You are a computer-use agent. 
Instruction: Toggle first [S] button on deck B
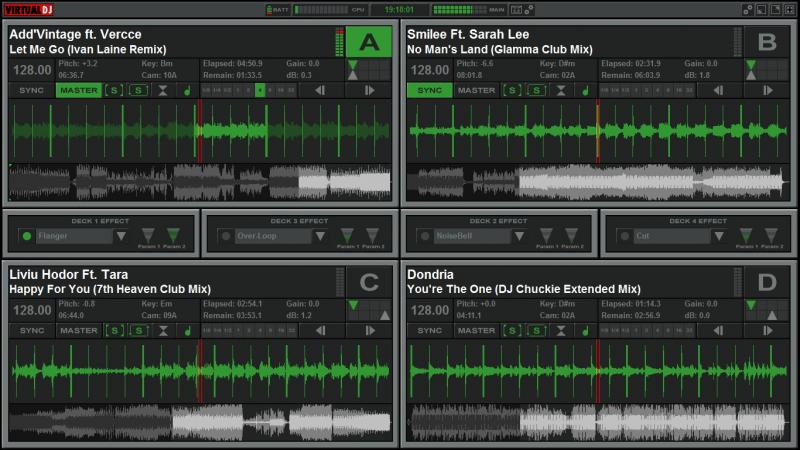[x=512, y=90]
